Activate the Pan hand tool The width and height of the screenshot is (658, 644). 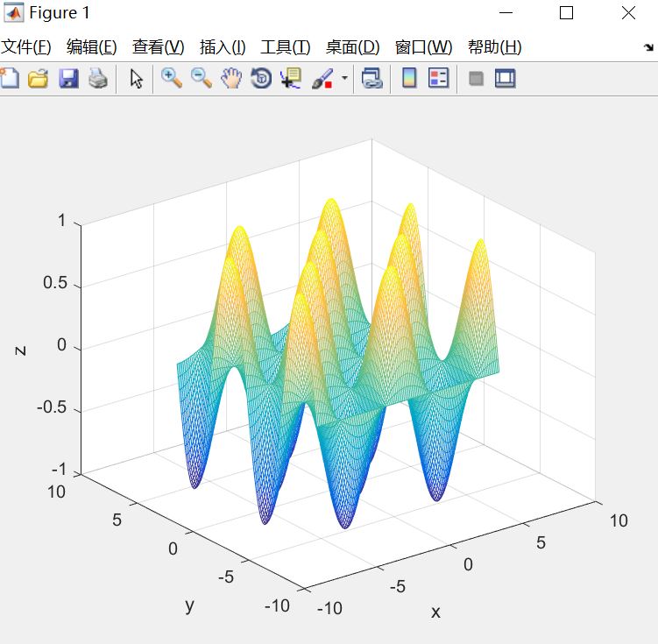point(231,79)
